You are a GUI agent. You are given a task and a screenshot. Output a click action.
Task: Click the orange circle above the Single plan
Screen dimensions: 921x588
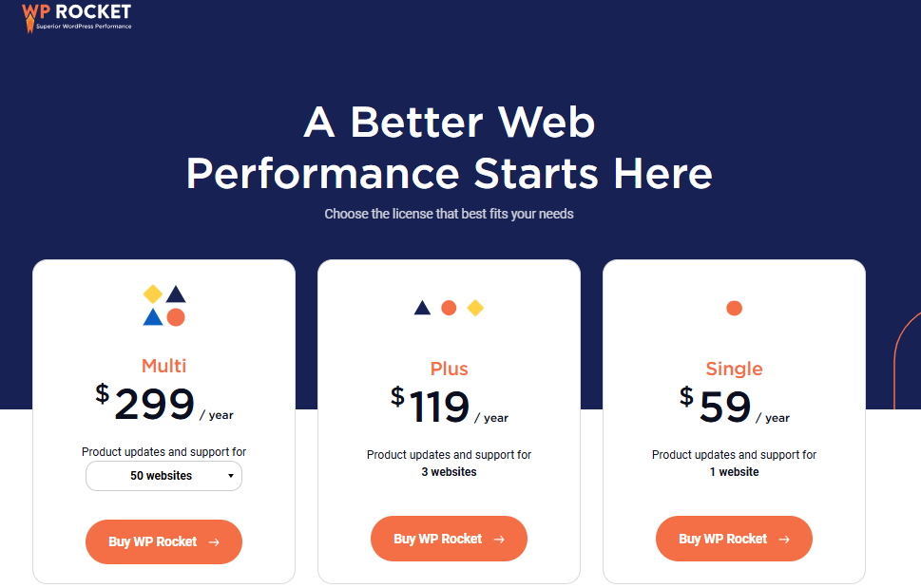click(734, 307)
